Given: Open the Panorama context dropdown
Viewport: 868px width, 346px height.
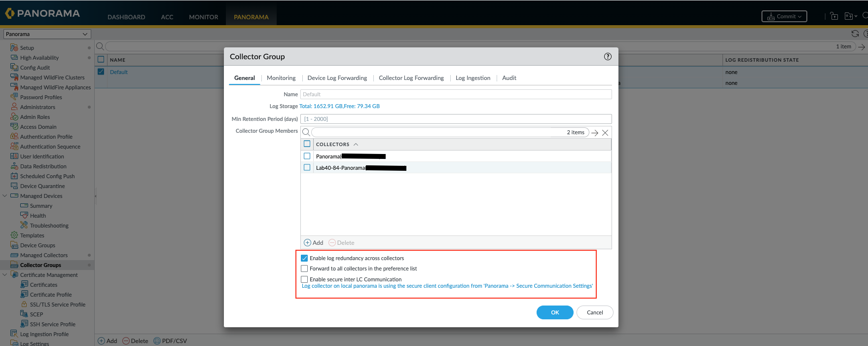Looking at the screenshot, I should [x=47, y=34].
